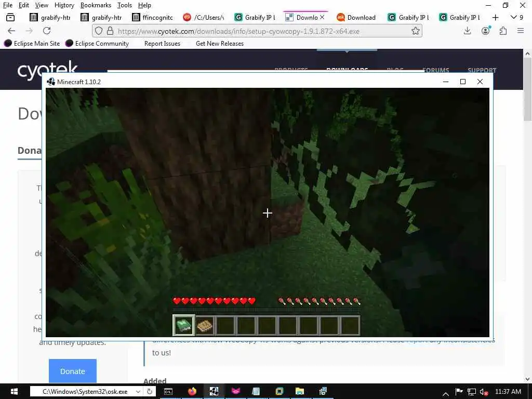Click Firefox View icon left of tabs
Screen dimensions: 532x399
coord(10,17)
